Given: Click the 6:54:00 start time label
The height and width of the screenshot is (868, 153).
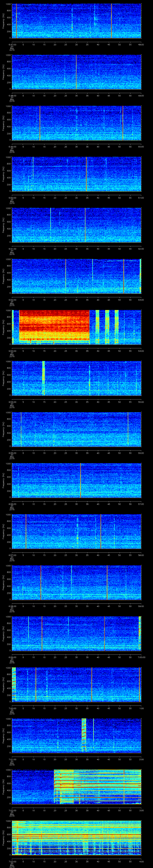Looking at the screenshot, I should (x=12, y=402).
